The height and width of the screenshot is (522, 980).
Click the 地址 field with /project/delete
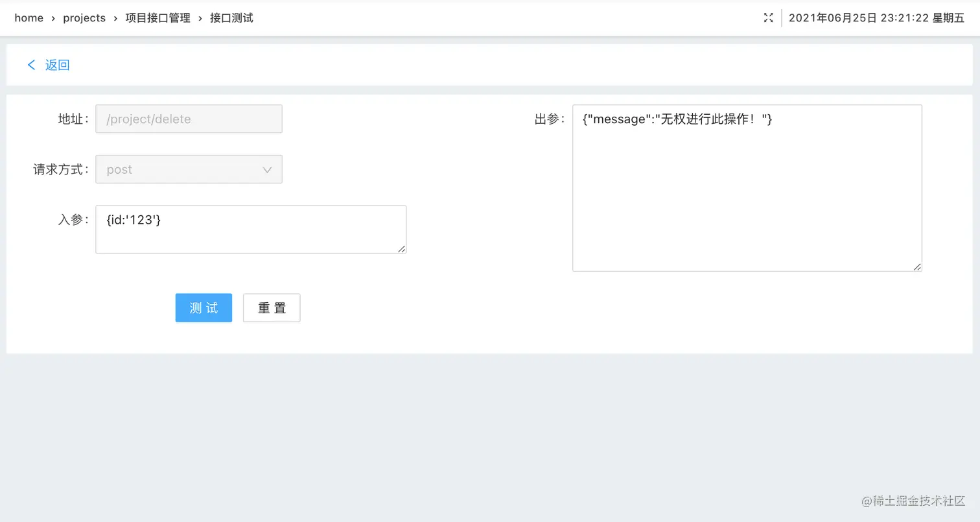[189, 119]
